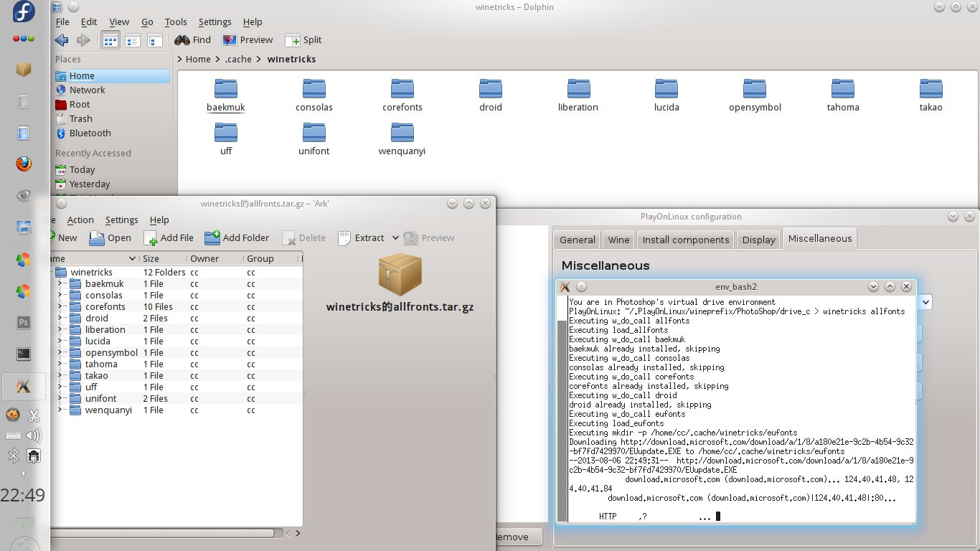Expand the wenquanyi folder in Ark tree
The image size is (980, 551).
click(x=60, y=410)
